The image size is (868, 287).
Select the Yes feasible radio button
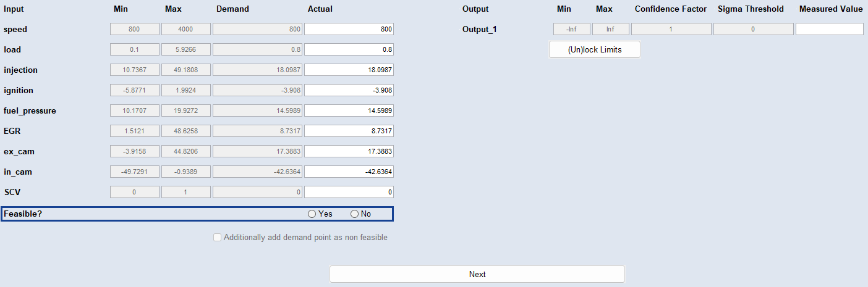click(312, 214)
